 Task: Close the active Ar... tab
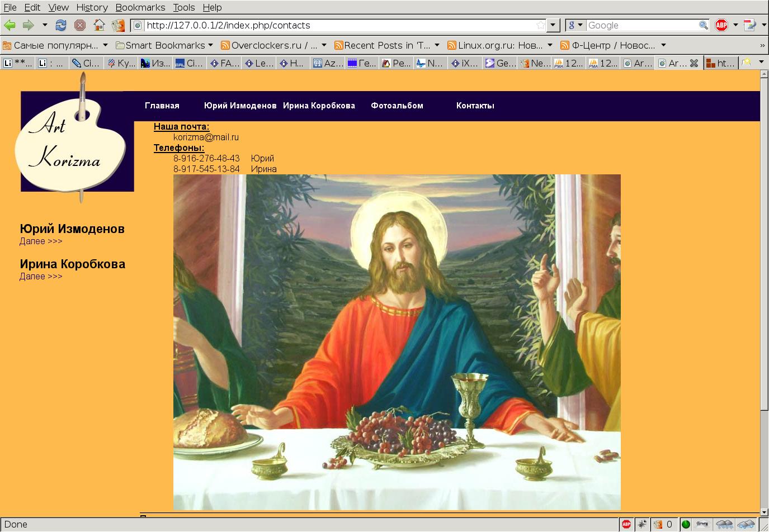point(694,63)
